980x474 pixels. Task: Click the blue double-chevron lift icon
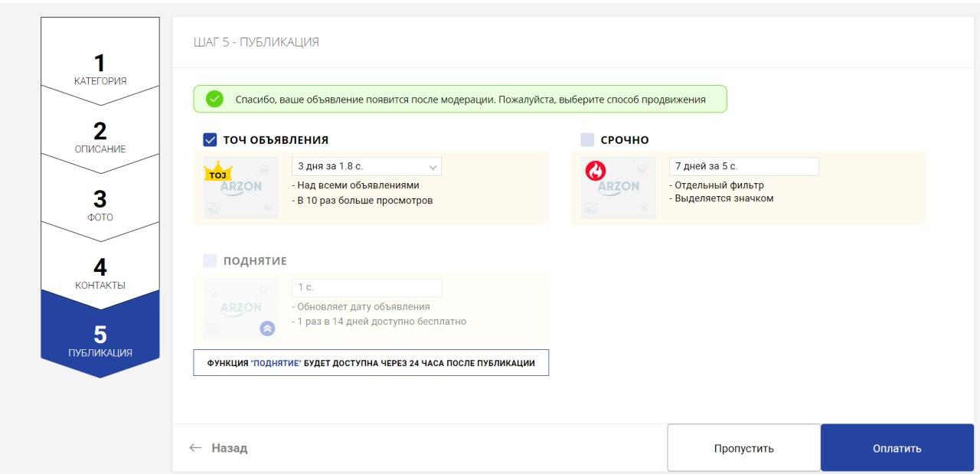pos(267,329)
